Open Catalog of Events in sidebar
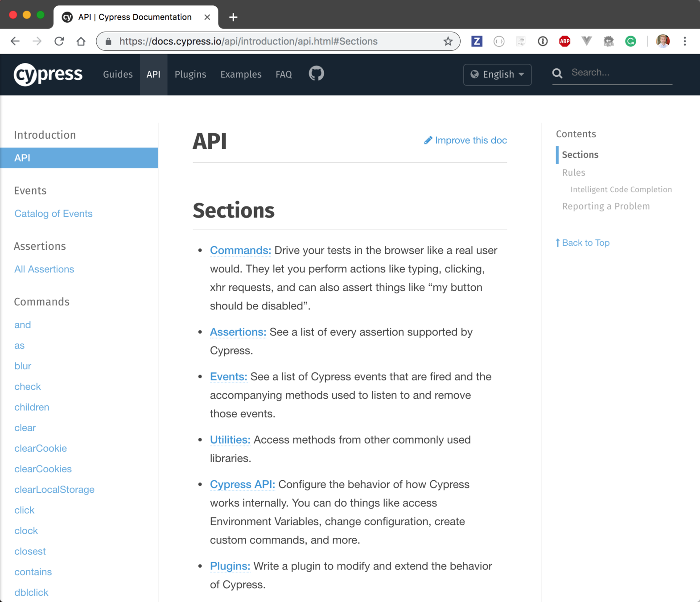700x602 pixels. (x=54, y=214)
